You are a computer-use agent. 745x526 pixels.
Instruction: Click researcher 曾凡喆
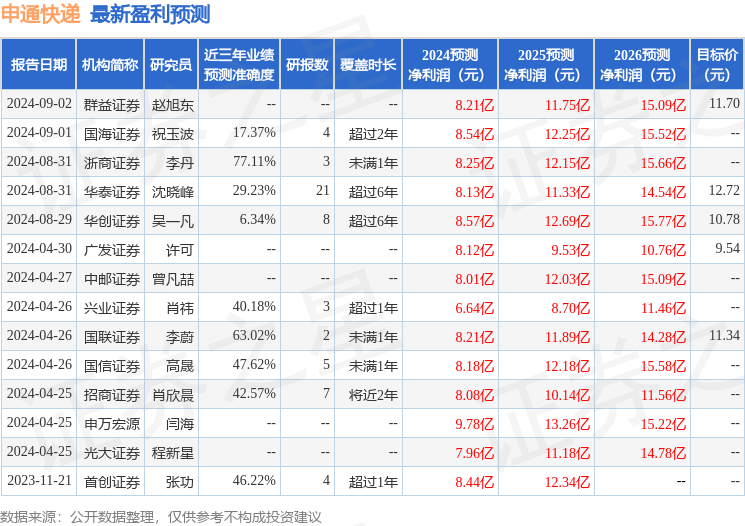[173, 278]
